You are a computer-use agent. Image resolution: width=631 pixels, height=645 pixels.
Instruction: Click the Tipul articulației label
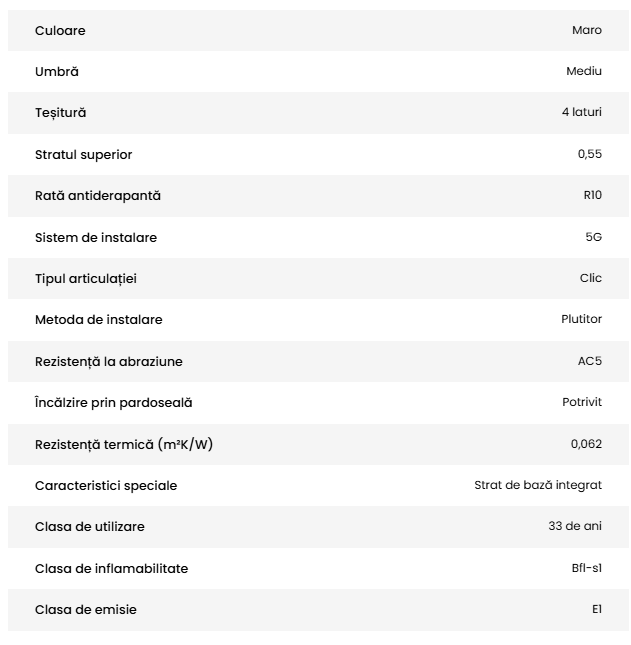coord(86,279)
